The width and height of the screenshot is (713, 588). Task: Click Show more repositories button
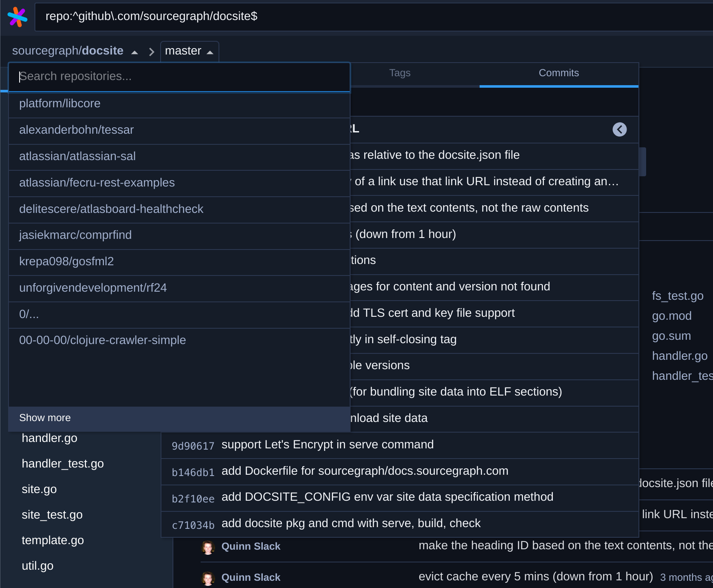pos(179,418)
